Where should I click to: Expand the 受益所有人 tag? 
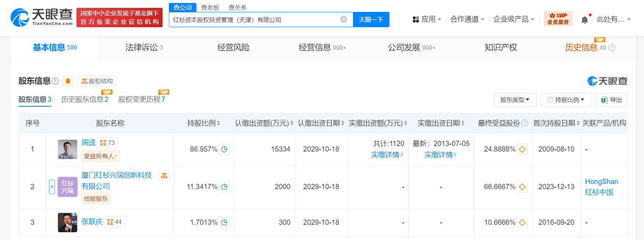[x=101, y=156]
